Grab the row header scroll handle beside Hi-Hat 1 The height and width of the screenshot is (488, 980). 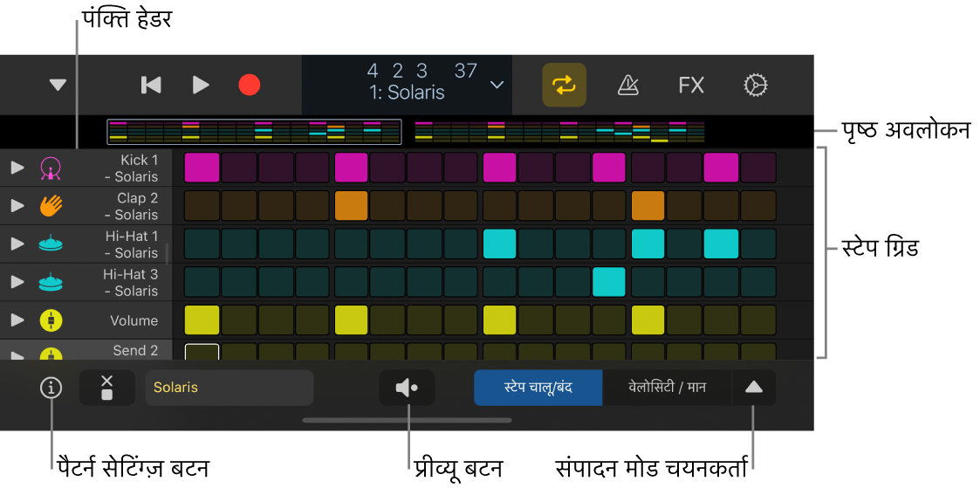tap(167, 254)
